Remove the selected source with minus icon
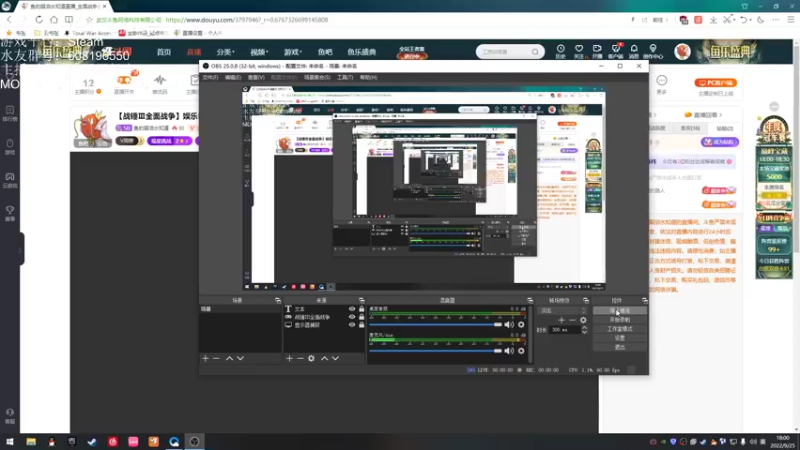This screenshot has height=450, width=800. click(300, 359)
